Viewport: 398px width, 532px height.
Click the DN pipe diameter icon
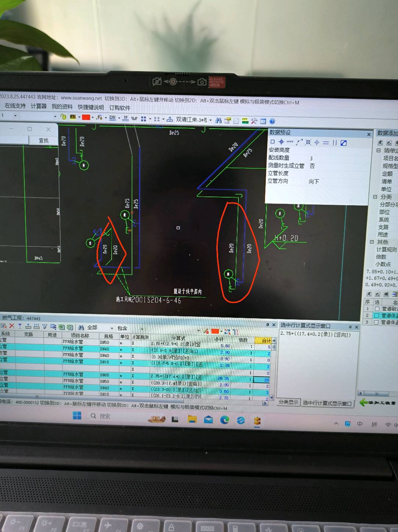[x=112, y=118]
